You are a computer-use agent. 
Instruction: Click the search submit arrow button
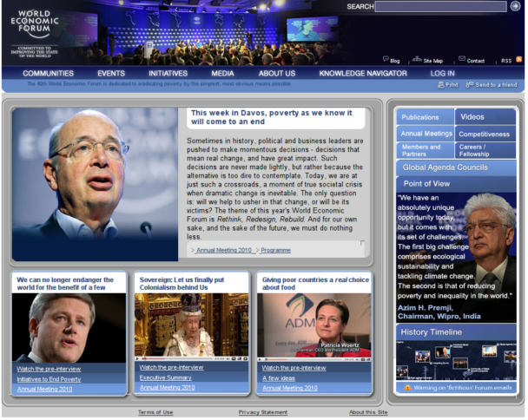515,6
